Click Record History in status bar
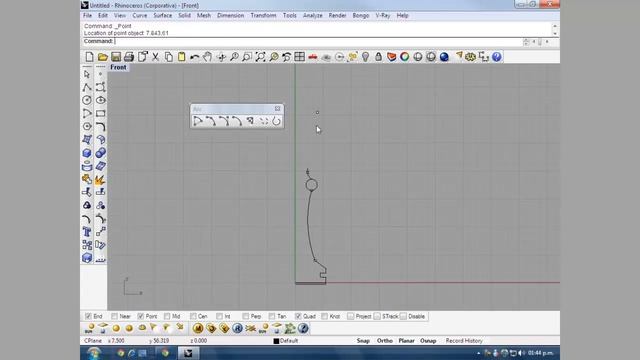The height and width of the screenshot is (360, 640). pos(464,341)
